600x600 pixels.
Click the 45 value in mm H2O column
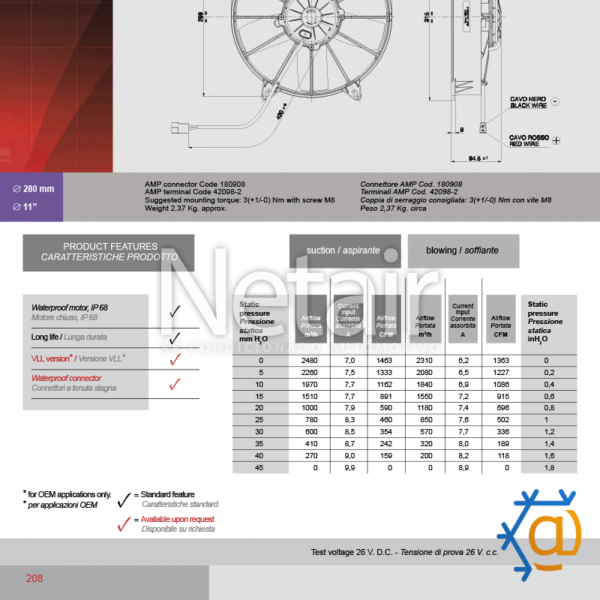point(261,468)
